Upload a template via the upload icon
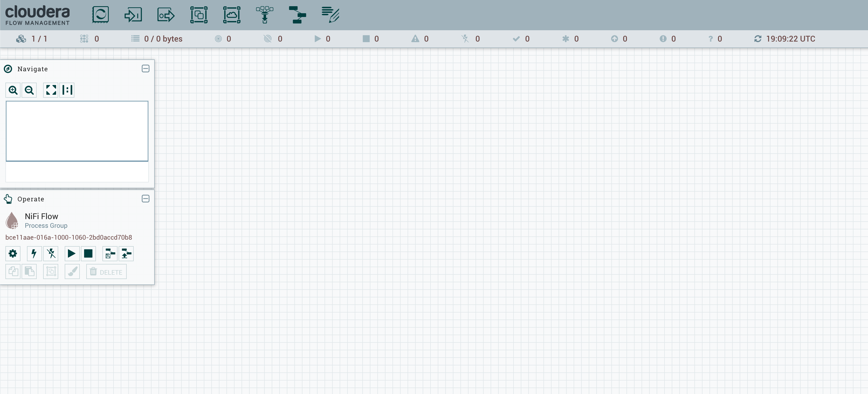The width and height of the screenshot is (868, 394). click(x=126, y=253)
